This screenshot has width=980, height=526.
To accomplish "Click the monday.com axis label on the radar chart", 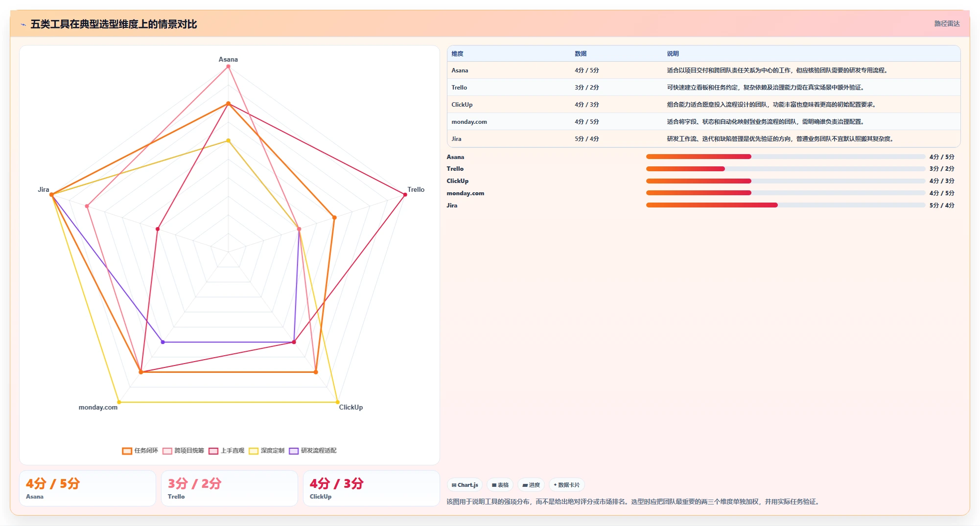I will coord(98,407).
